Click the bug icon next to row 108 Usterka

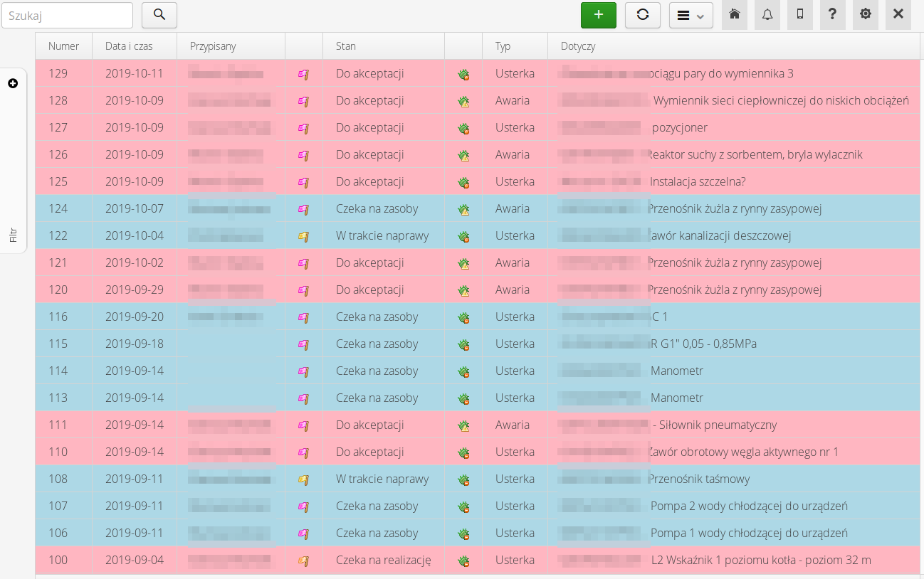coord(463,479)
